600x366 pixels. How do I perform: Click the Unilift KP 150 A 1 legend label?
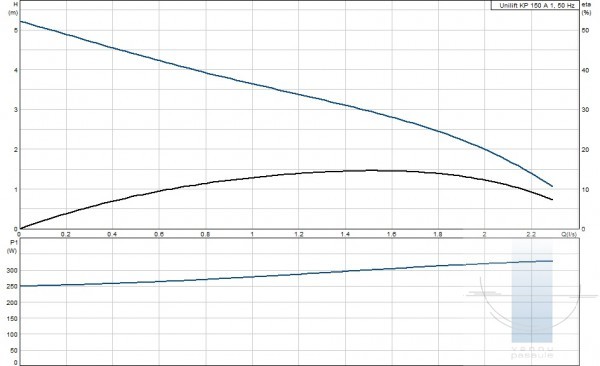pos(535,5)
